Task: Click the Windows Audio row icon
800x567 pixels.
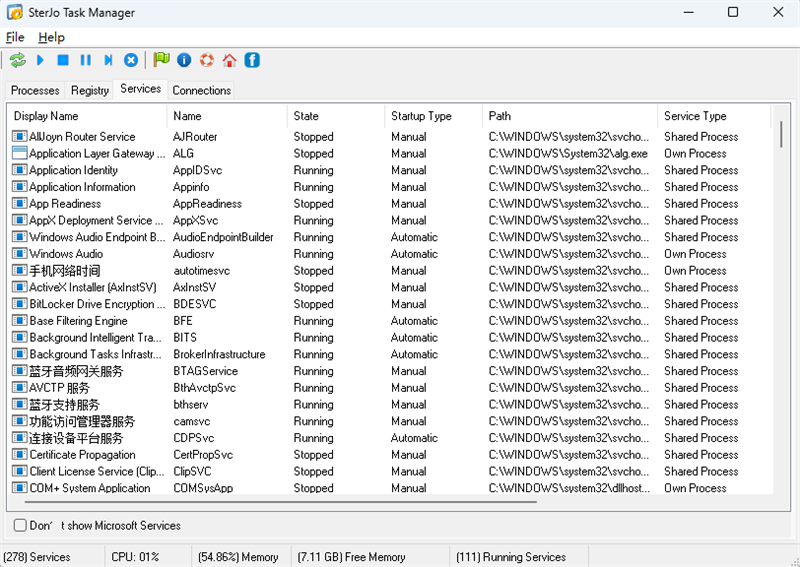Action: 19,254
